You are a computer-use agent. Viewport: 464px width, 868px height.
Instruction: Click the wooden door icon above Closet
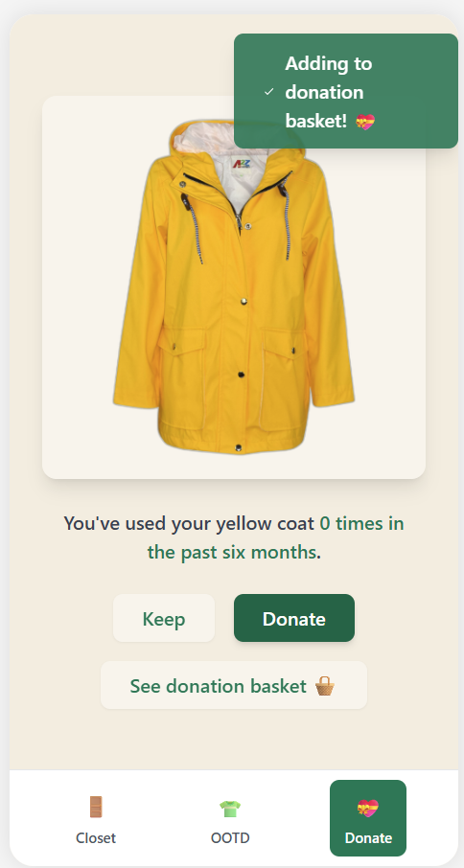pos(96,807)
